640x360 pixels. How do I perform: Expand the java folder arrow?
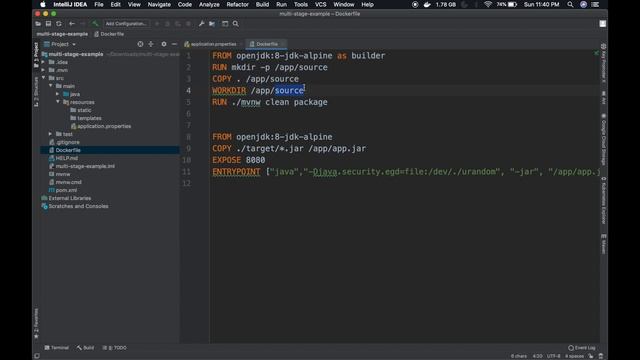pyautogui.click(x=58, y=94)
